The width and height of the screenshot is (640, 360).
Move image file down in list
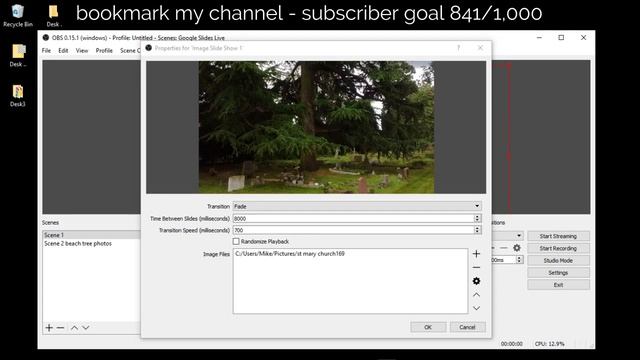click(x=476, y=308)
